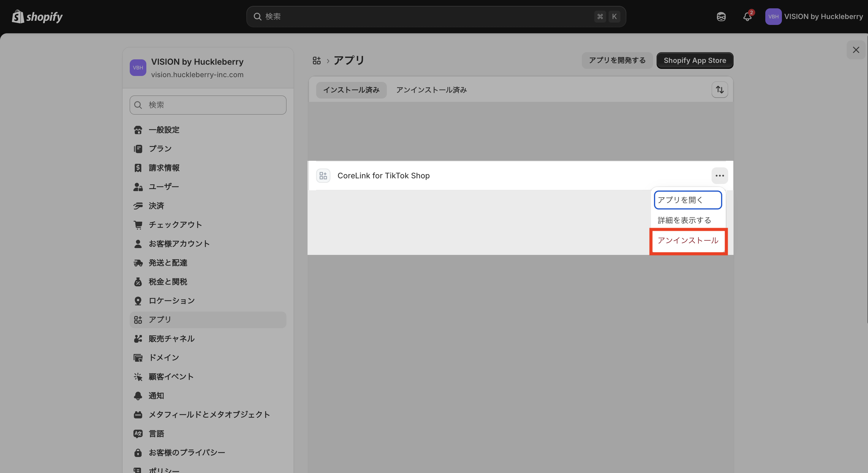This screenshot has width=868, height=473.
Task: Click the notifications bell icon
Action: coord(747,17)
